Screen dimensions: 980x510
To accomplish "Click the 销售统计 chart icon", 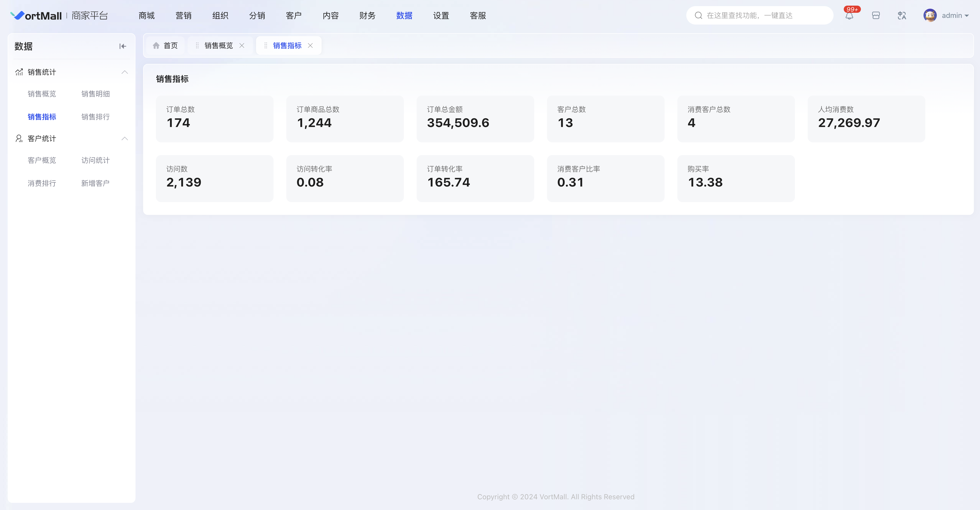I will 19,72.
